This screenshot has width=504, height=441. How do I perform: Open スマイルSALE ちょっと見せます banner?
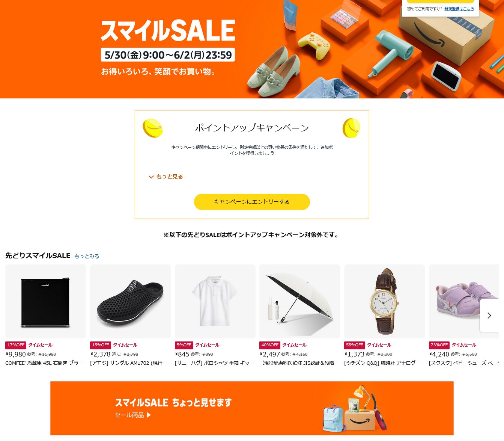pos(252,408)
